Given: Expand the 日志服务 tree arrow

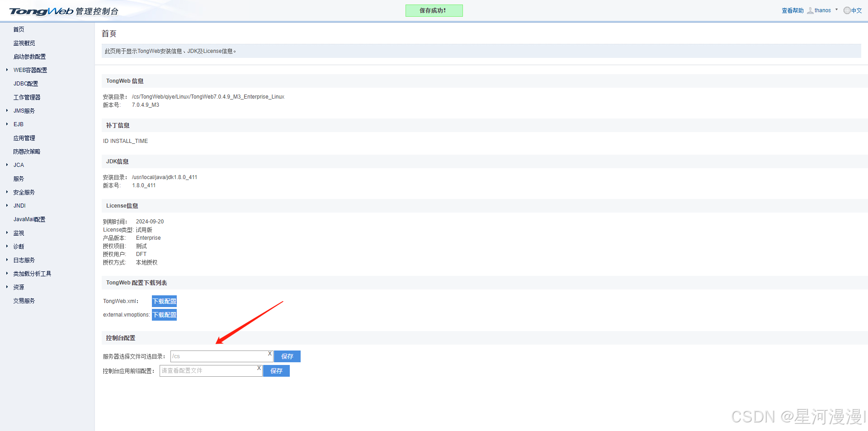Looking at the screenshot, I should (7, 260).
